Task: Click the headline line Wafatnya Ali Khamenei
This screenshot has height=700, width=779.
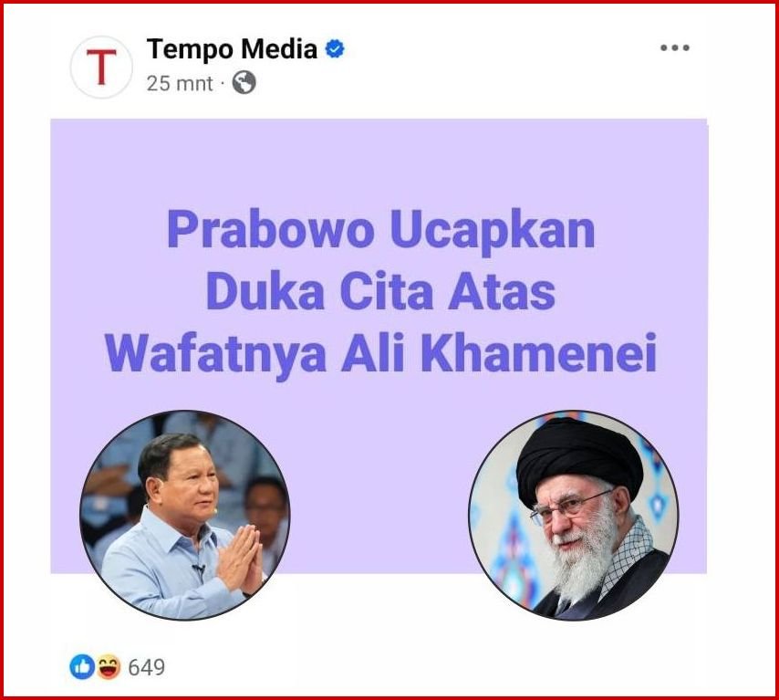Action: 381,353
